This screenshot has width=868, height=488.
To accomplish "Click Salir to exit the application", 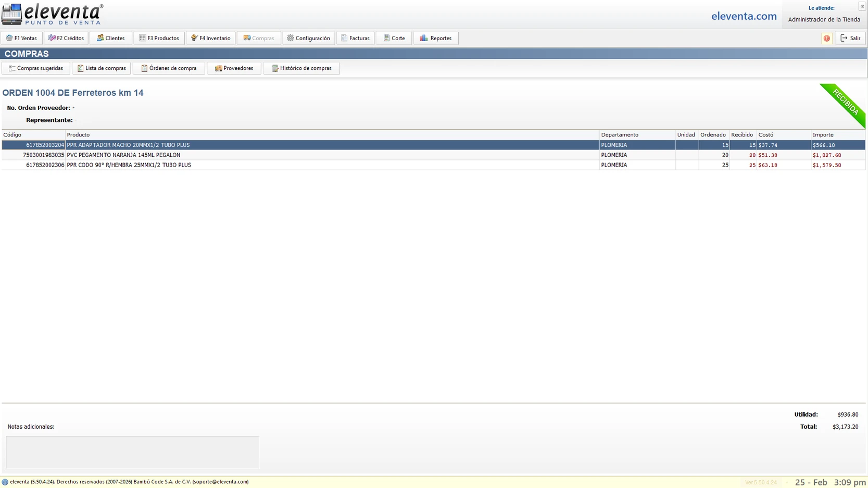I will click(850, 38).
